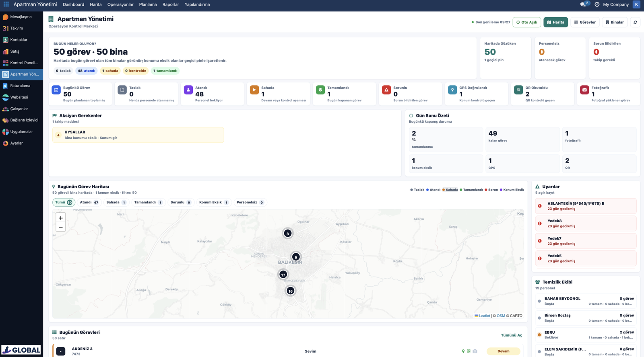Select the Sorunlu 0 map filter
The width and height of the screenshot is (644, 357).
181,203
